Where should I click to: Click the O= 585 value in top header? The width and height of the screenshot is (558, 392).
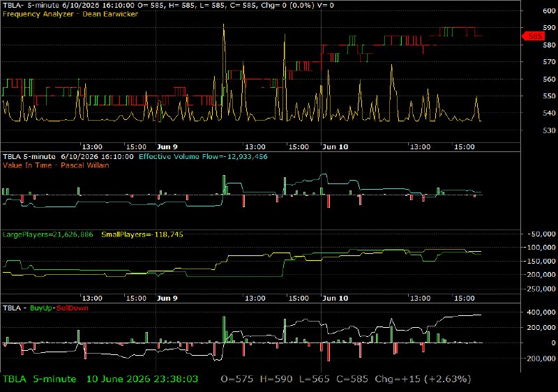pos(151,6)
